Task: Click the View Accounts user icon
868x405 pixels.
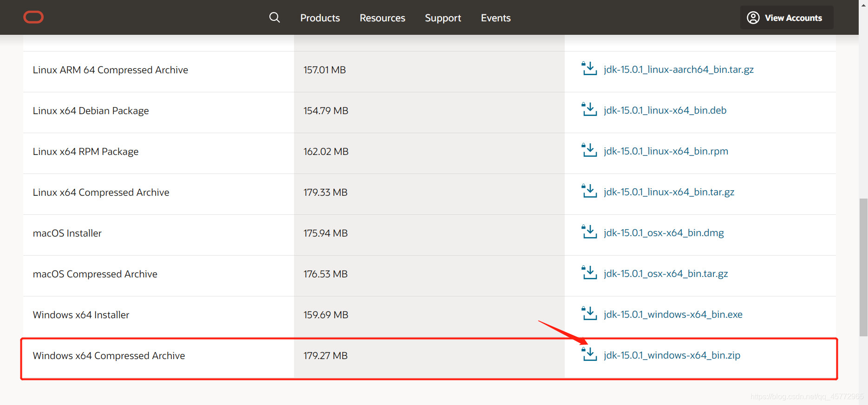Action: [753, 18]
